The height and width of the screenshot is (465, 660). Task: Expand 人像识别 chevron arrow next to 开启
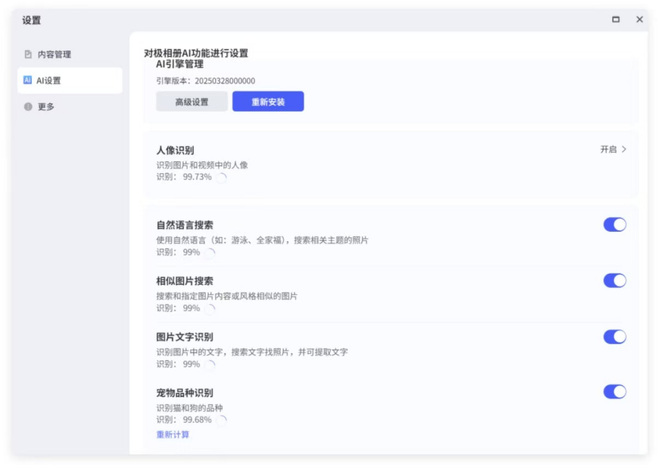(624, 149)
